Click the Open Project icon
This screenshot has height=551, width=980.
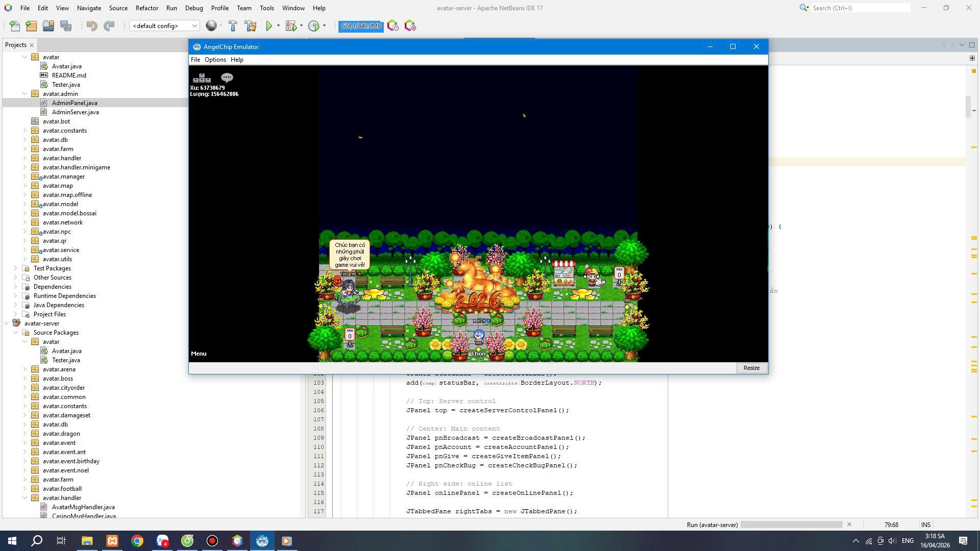(48, 26)
